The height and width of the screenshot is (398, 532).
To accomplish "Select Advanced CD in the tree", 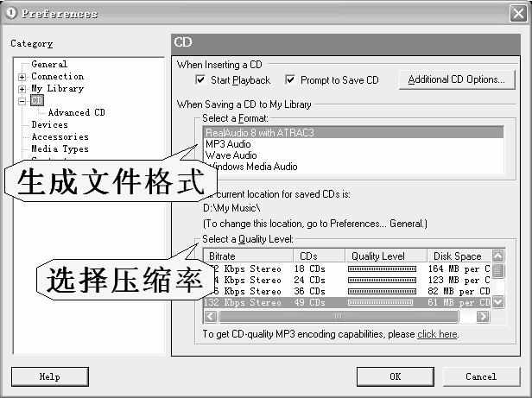I will click(x=77, y=112).
